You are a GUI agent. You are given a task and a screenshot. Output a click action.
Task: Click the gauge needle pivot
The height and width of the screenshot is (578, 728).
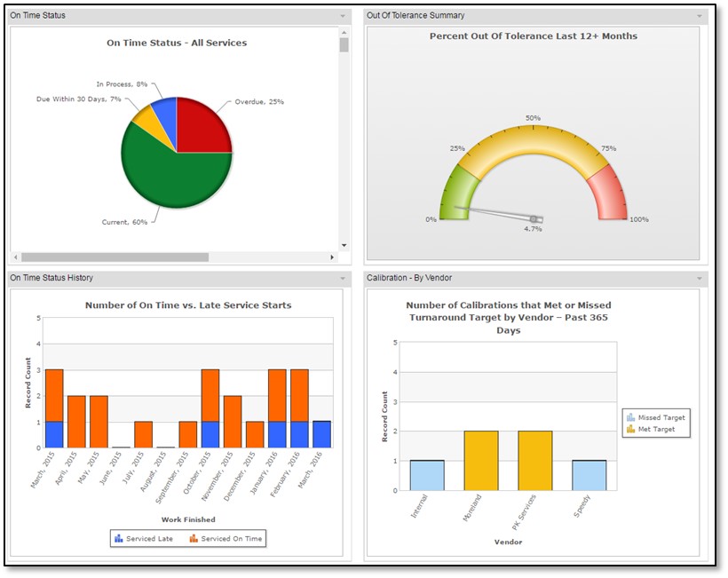click(x=534, y=219)
